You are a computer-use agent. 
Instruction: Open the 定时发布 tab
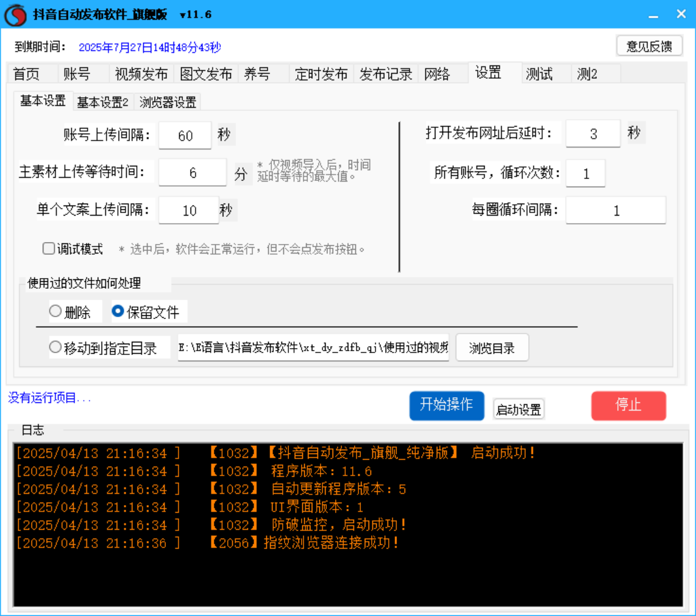click(x=321, y=74)
